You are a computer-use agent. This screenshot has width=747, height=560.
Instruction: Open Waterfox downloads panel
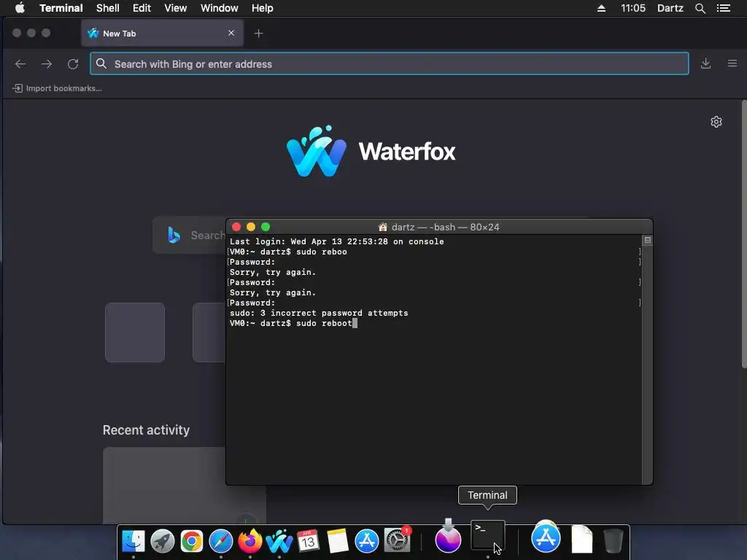click(706, 63)
